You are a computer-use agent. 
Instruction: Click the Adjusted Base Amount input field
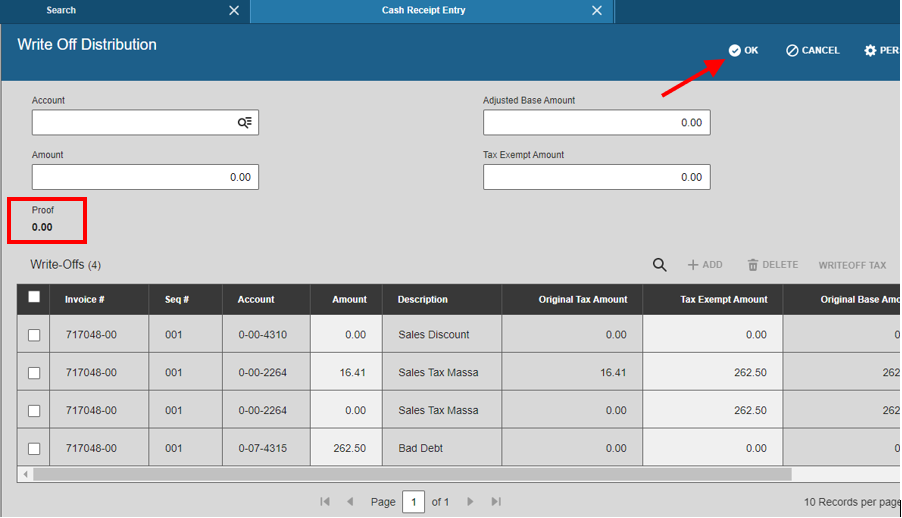[597, 123]
